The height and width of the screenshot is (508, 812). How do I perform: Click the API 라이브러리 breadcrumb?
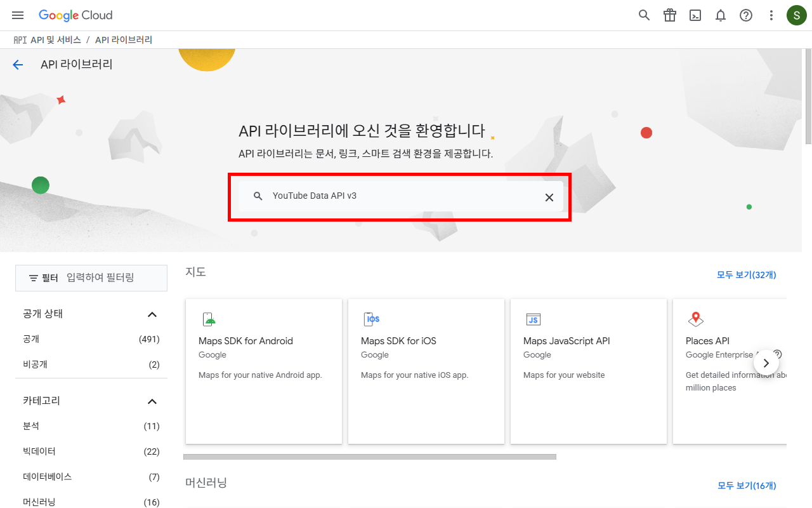(124, 40)
